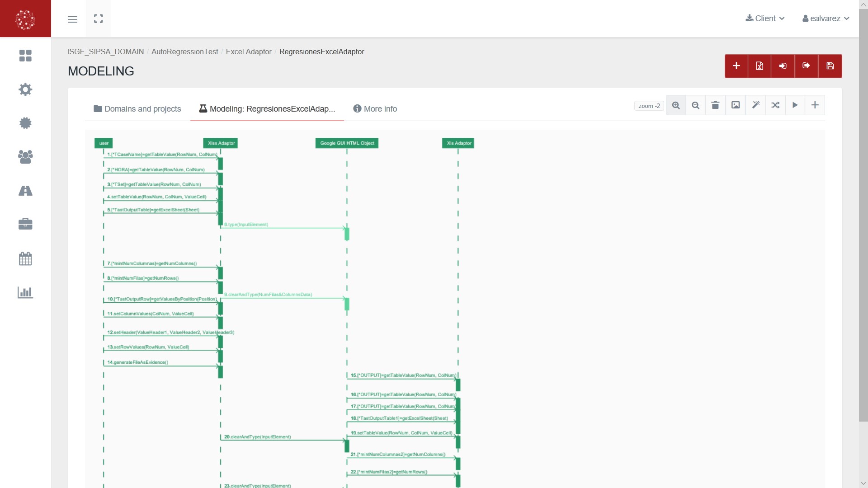Screen dimensions: 868x488
Task: Click the red Excel file export button
Action: coord(759,66)
